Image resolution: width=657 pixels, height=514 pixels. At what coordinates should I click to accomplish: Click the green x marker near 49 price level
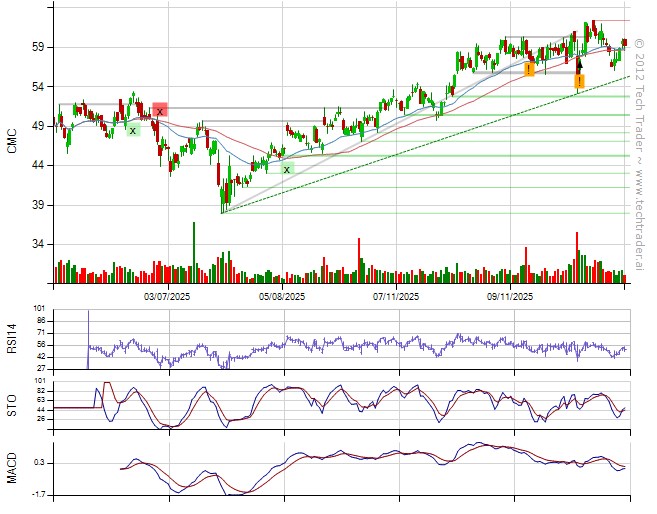click(133, 130)
